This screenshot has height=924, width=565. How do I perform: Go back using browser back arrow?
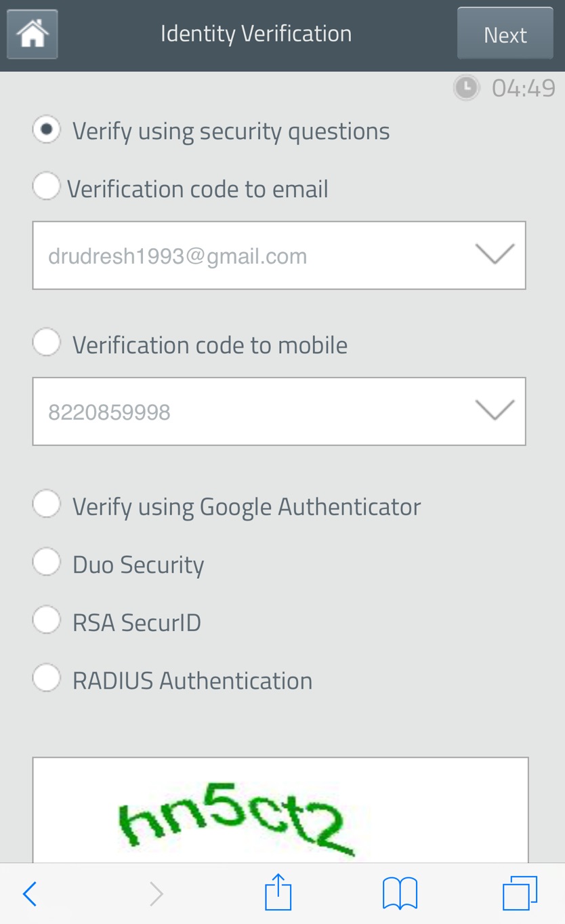[30, 893]
